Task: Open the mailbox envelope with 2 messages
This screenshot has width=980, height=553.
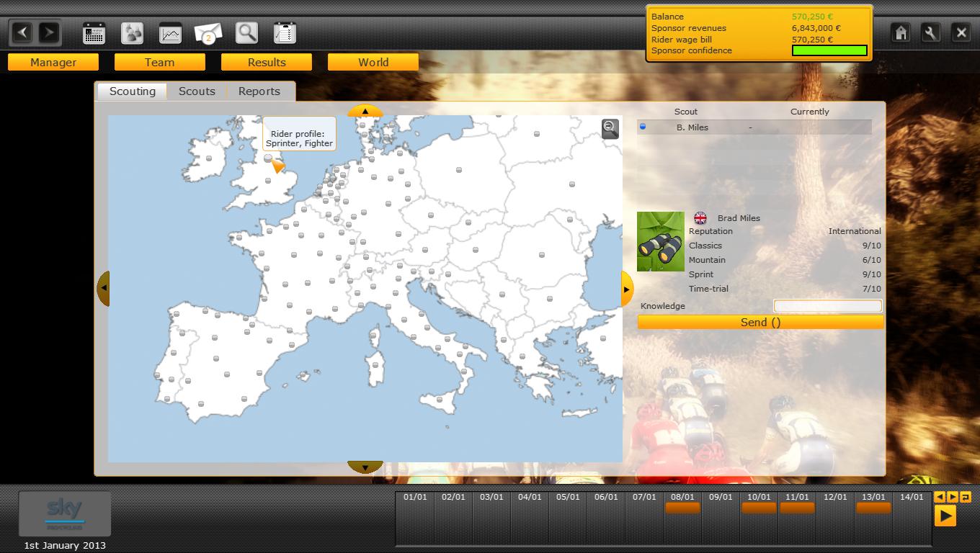Action: pyautogui.click(x=208, y=33)
